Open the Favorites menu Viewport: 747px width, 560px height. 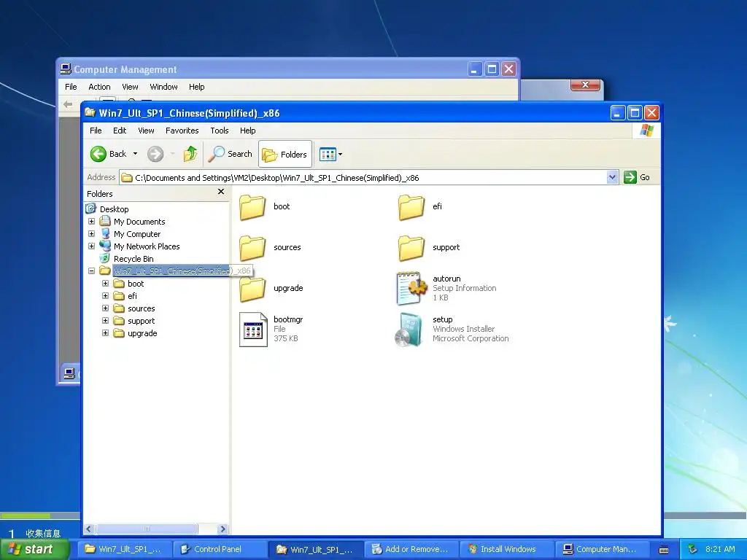(182, 131)
